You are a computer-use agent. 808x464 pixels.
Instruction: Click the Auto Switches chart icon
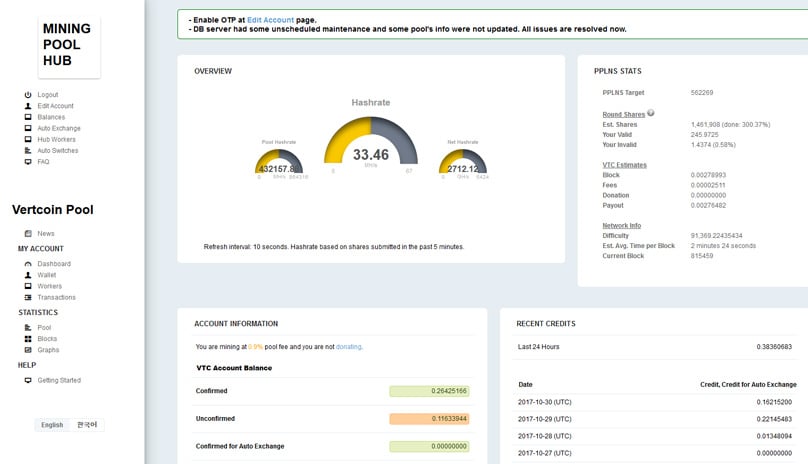point(28,151)
